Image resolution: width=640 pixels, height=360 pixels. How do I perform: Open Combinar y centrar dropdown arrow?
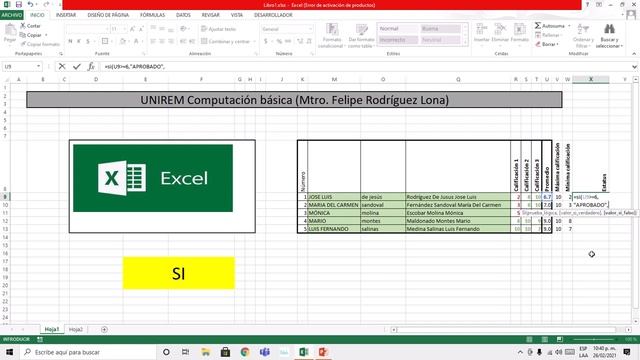(255, 41)
